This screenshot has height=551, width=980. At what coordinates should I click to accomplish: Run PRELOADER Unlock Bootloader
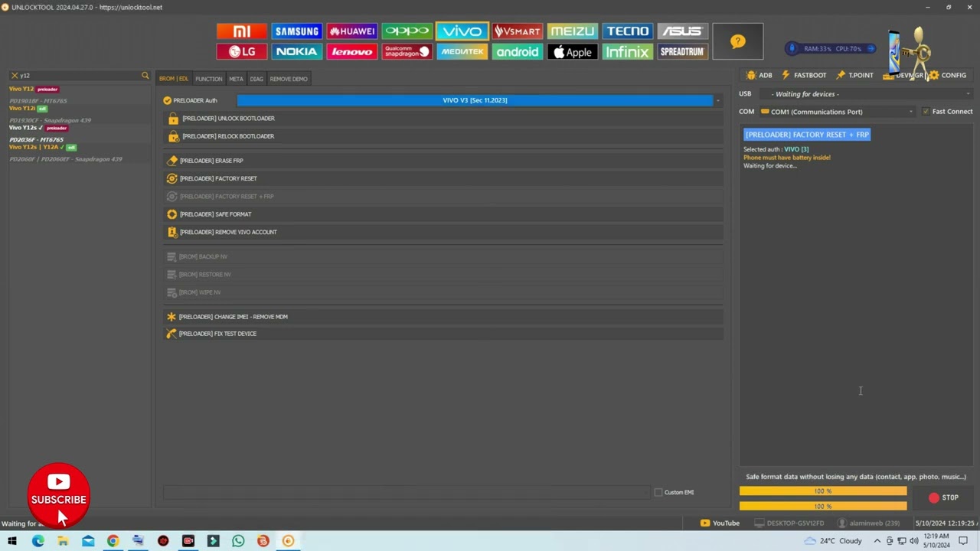pyautogui.click(x=443, y=119)
